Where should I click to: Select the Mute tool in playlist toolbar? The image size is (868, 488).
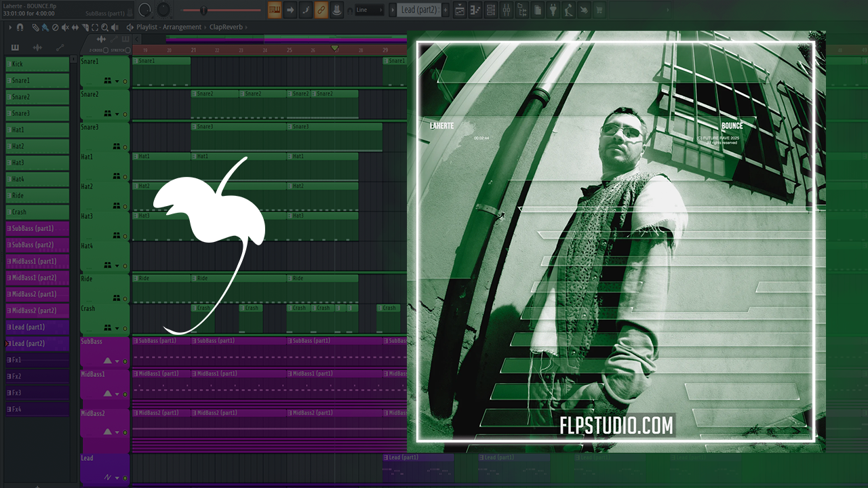[x=64, y=27]
